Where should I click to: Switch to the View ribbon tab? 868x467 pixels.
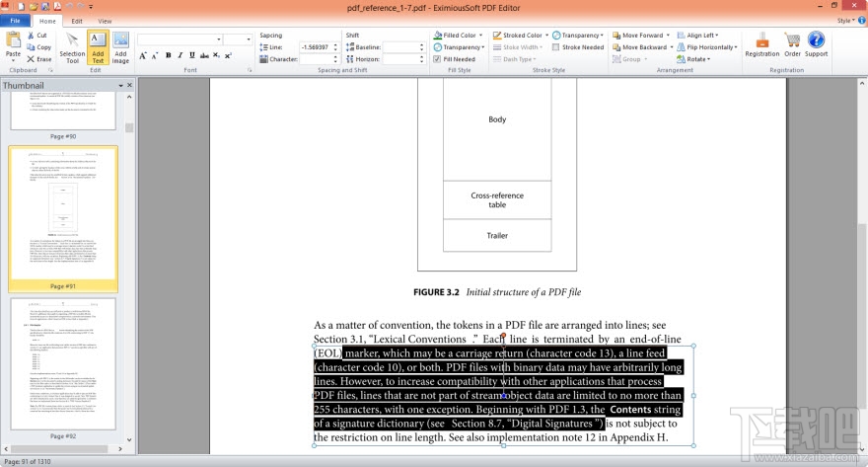pos(105,21)
